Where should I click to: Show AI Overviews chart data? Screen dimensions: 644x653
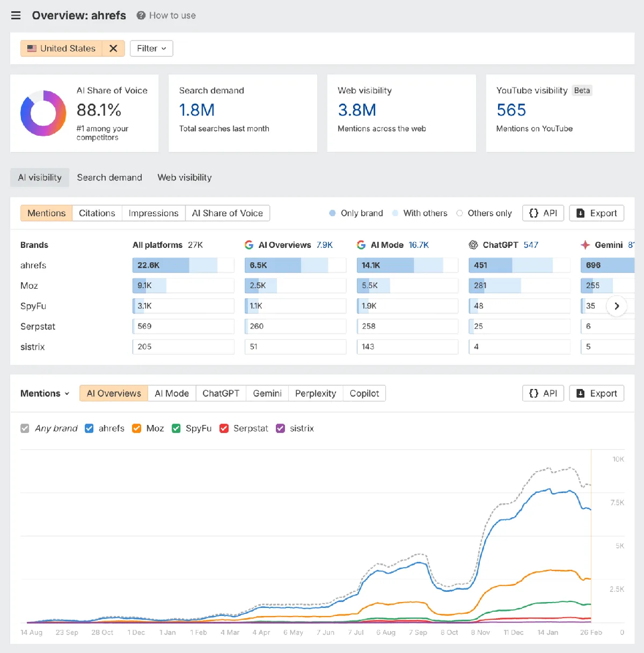(x=114, y=393)
